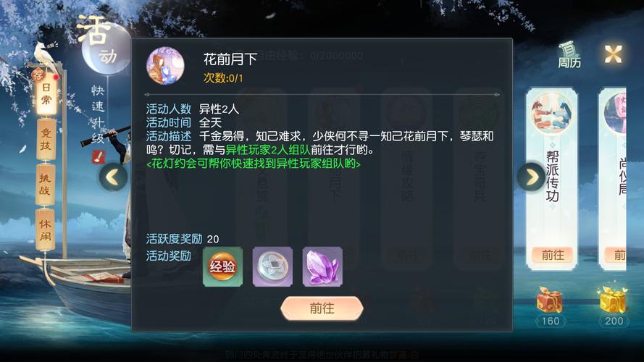This screenshot has height=362, width=644.
Task: Show previous activities with the left arrow
Action: tap(113, 177)
